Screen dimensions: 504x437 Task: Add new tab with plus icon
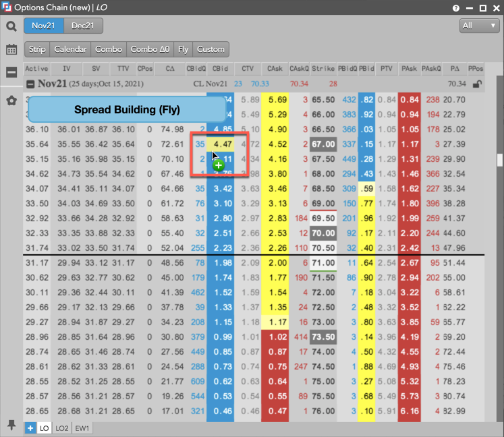coord(30,428)
